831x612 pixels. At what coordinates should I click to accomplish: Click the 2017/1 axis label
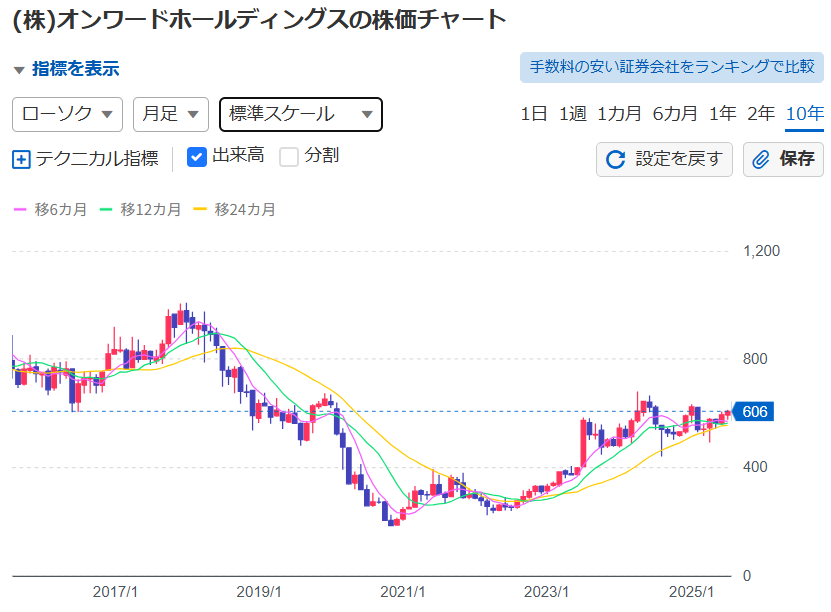point(115,592)
